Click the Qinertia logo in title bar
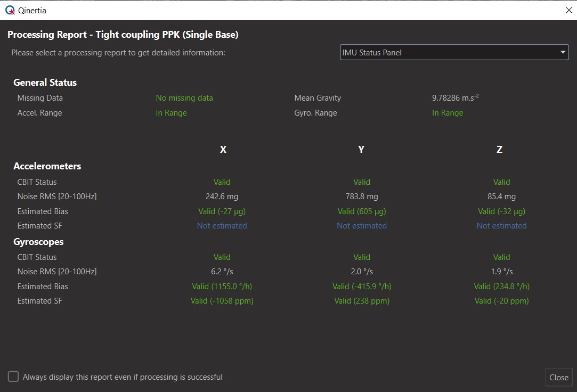577x392 pixels. point(10,10)
